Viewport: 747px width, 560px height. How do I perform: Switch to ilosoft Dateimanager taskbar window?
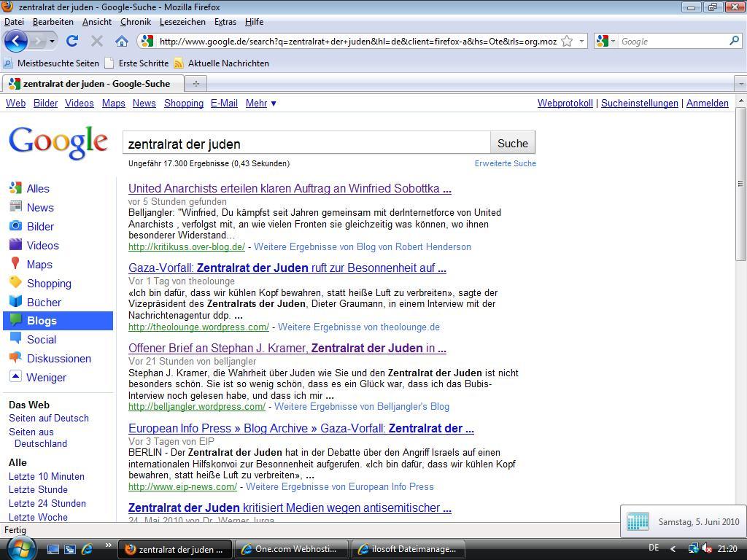tap(409, 549)
